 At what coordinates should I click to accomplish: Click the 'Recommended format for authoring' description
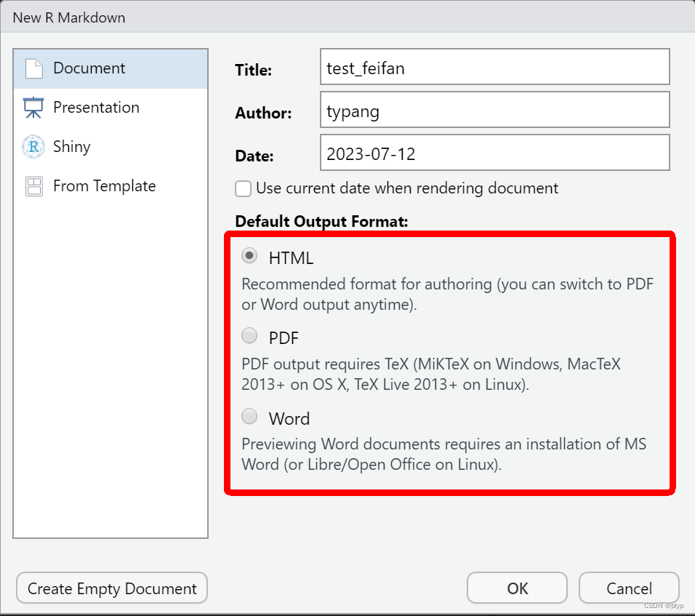447,294
